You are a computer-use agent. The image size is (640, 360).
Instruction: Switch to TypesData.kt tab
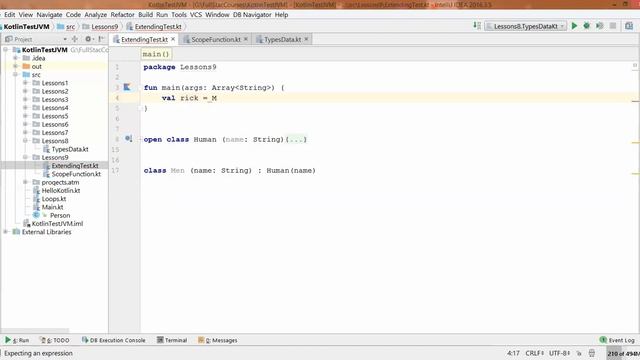tap(282, 40)
